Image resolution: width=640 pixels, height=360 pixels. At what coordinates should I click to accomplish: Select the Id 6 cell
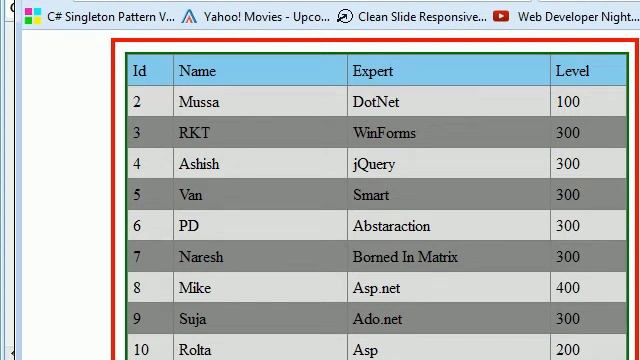click(x=151, y=226)
